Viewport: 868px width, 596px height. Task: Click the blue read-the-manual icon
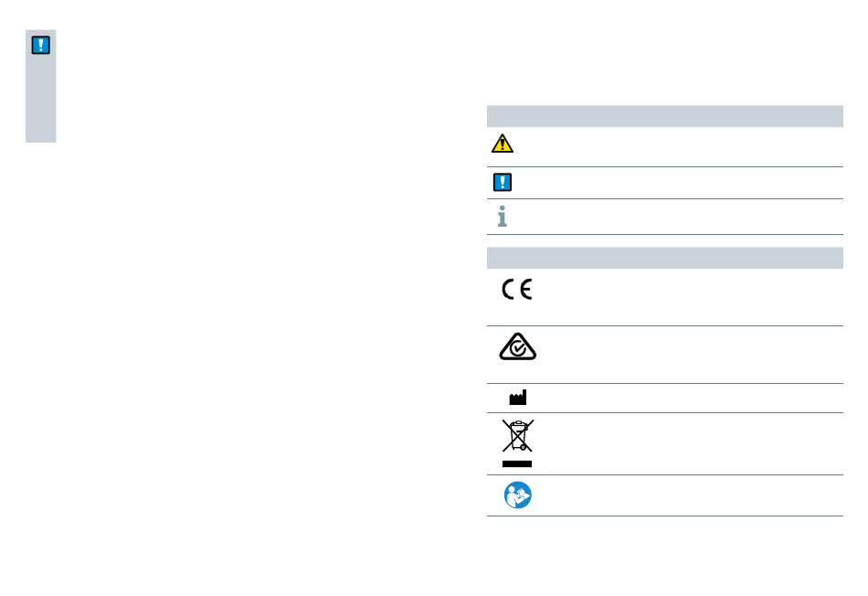coord(517,495)
